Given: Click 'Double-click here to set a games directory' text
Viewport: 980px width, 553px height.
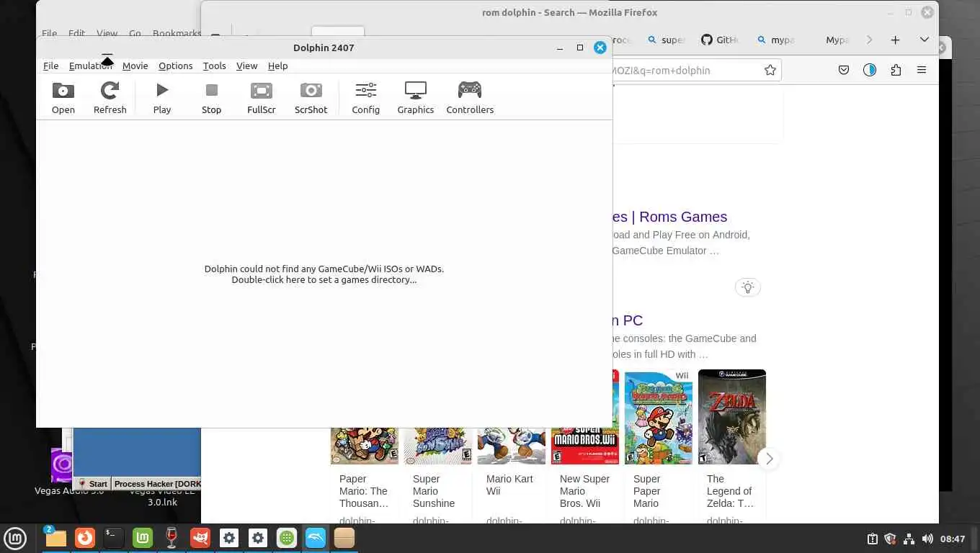Looking at the screenshot, I should point(324,279).
